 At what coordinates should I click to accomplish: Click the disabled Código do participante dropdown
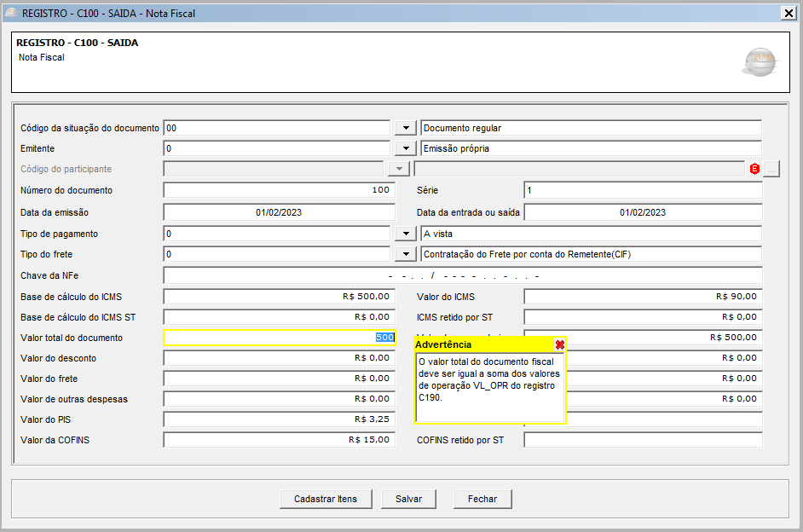(x=398, y=169)
